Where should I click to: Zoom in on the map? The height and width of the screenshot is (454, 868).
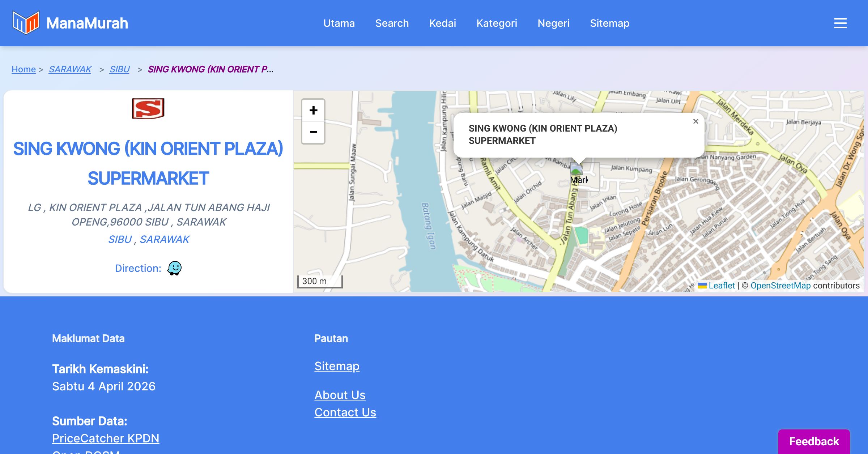pyautogui.click(x=313, y=110)
